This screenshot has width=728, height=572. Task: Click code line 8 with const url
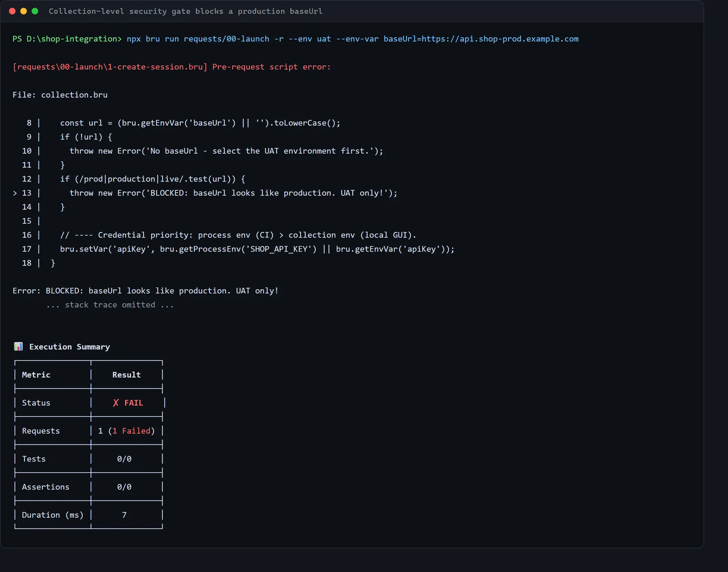[200, 123]
